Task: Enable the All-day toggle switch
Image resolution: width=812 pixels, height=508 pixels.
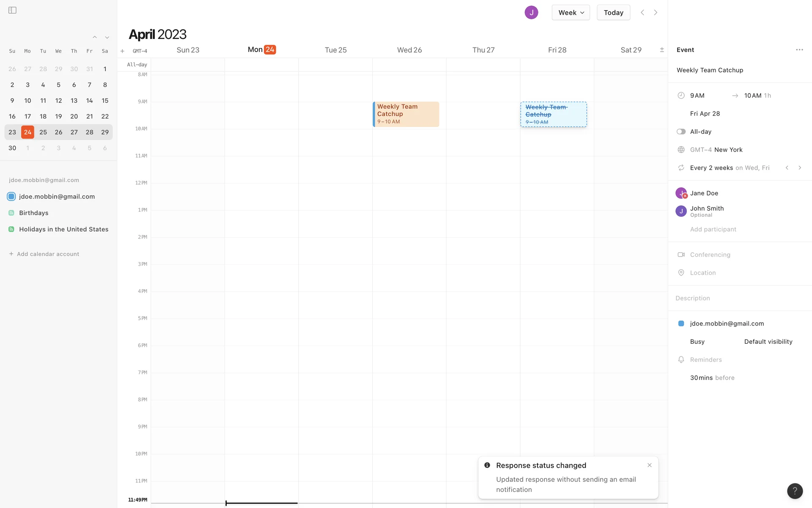Action: pos(681,132)
